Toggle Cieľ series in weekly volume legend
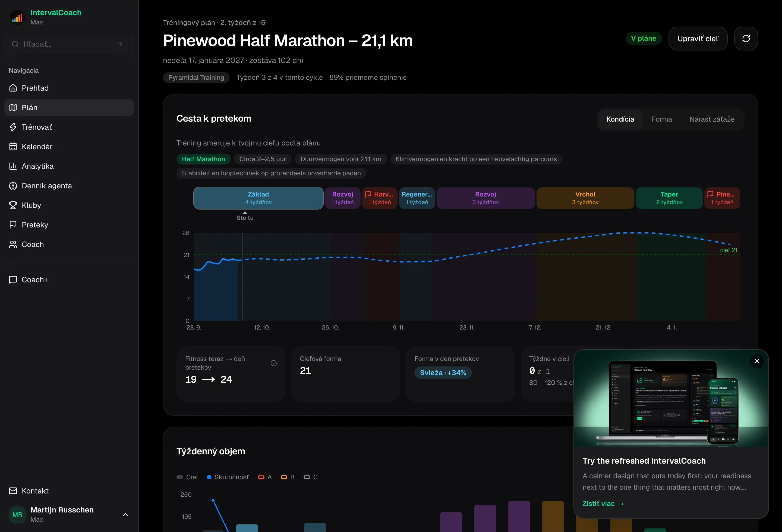The height and width of the screenshot is (532, 782). pyautogui.click(x=187, y=477)
